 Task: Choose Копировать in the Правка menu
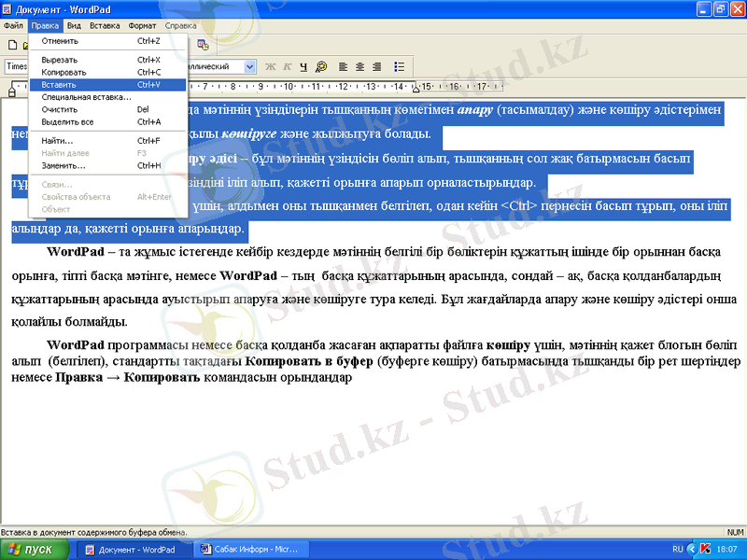coord(63,72)
